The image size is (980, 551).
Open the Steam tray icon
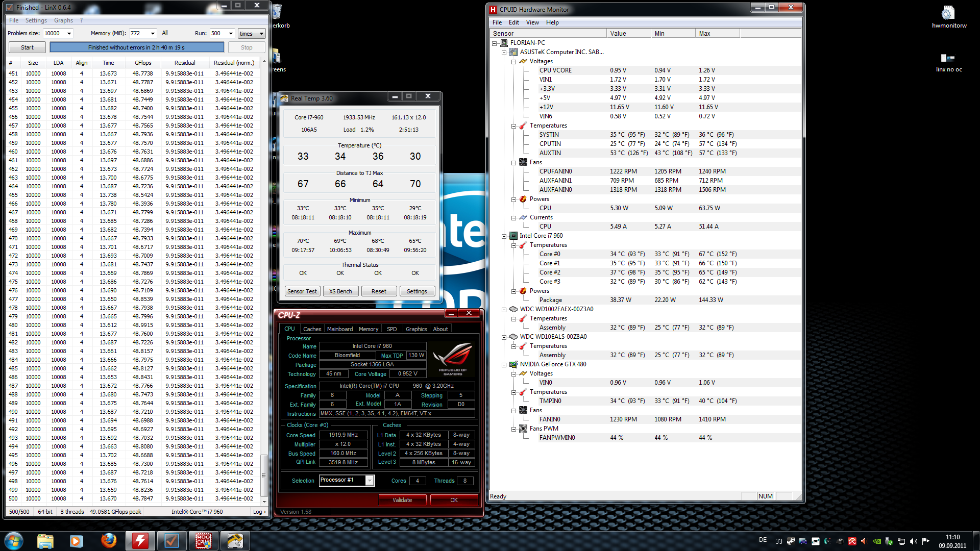(x=791, y=541)
